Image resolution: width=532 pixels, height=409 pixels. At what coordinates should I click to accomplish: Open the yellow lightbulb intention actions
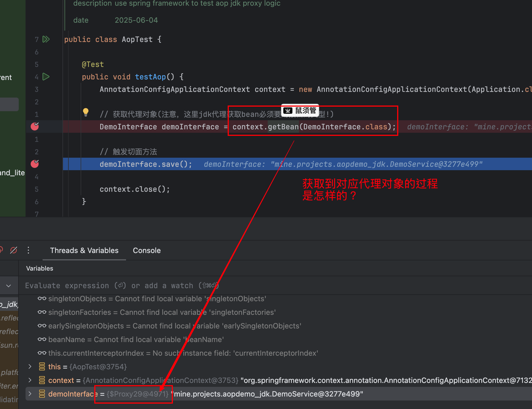pos(85,112)
